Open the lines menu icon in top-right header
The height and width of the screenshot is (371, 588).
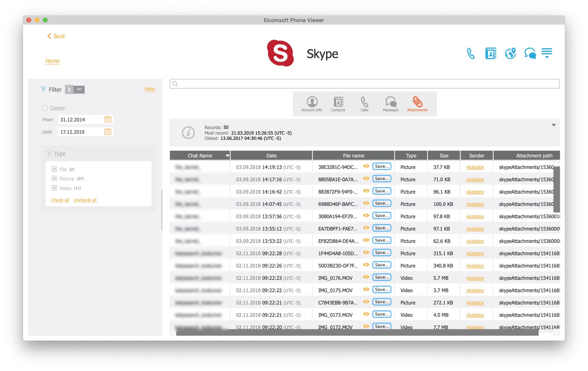[x=547, y=53]
